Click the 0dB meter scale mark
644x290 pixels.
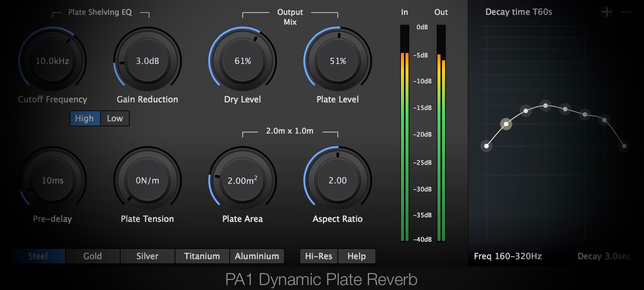(422, 27)
